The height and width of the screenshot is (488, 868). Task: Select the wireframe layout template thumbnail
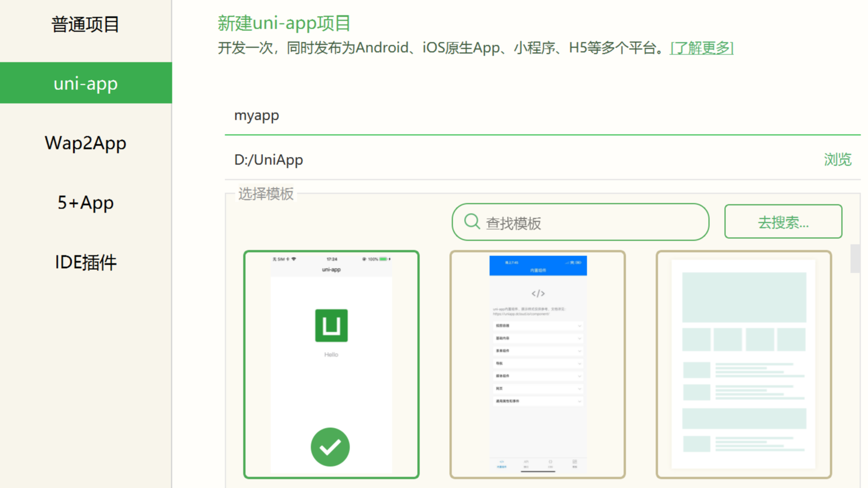(x=744, y=364)
